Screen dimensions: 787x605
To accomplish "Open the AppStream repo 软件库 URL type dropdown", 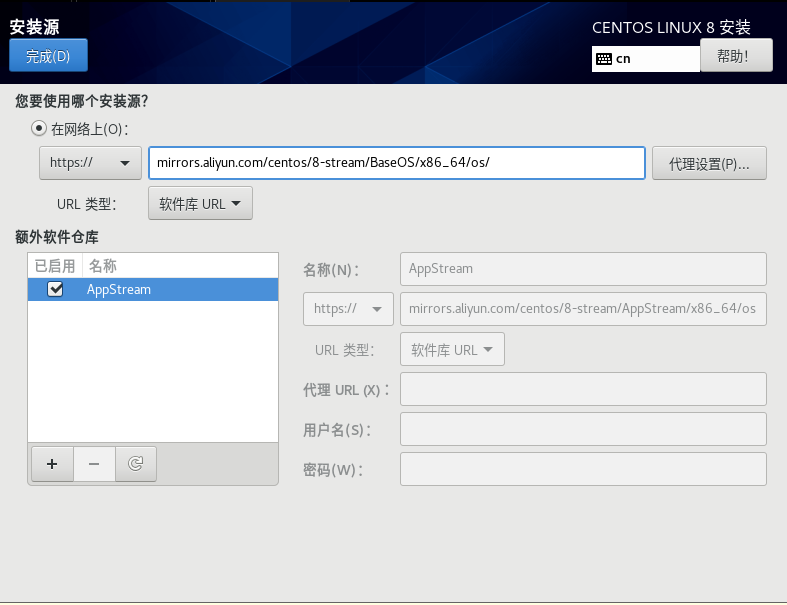I will point(452,349).
